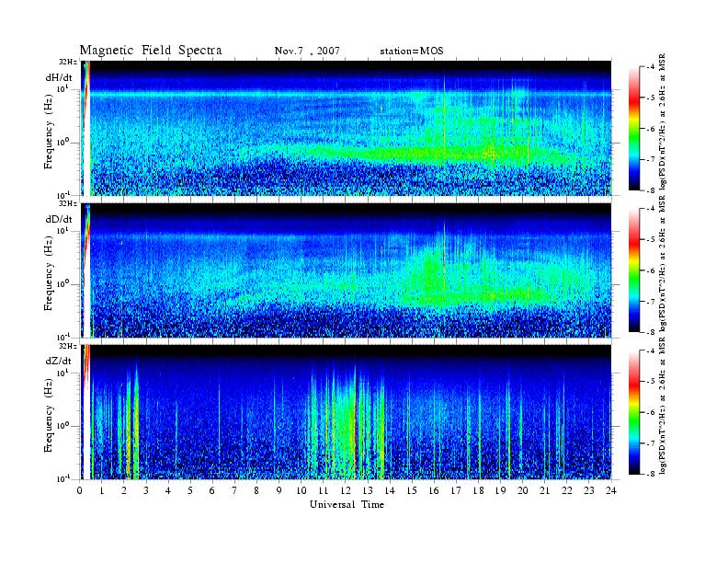Click the "station=MOS" label
The height and width of the screenshot is (563, 728).
(412, 51)
